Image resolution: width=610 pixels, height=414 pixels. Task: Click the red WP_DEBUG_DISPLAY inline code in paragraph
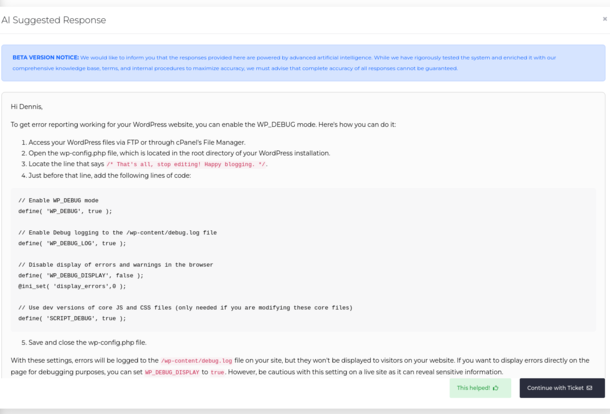[x=172, y=372]
